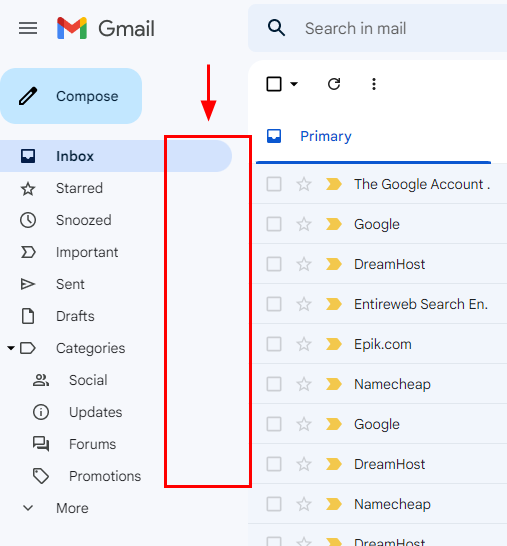Open the Social category

88,380
